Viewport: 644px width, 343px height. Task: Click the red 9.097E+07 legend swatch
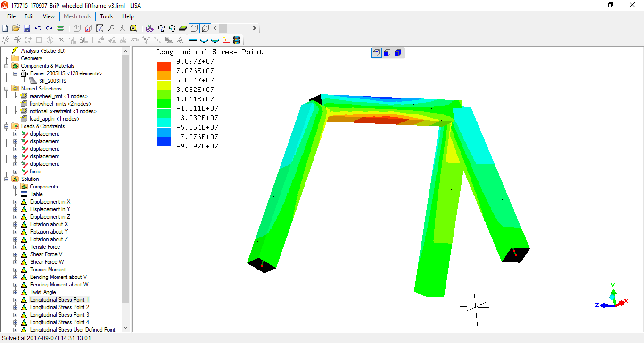(164, 66)
